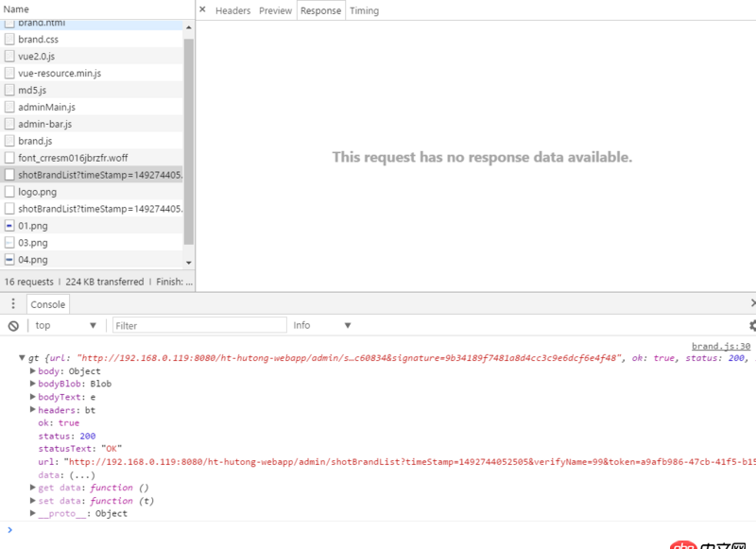Open the Info log level dropdown
The image size is (756, 549).
[321, 325]
